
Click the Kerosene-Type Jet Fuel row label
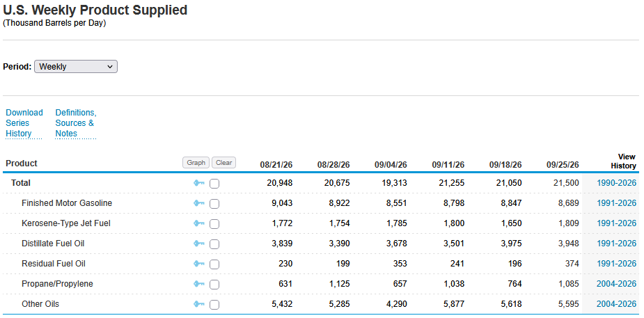66,223
